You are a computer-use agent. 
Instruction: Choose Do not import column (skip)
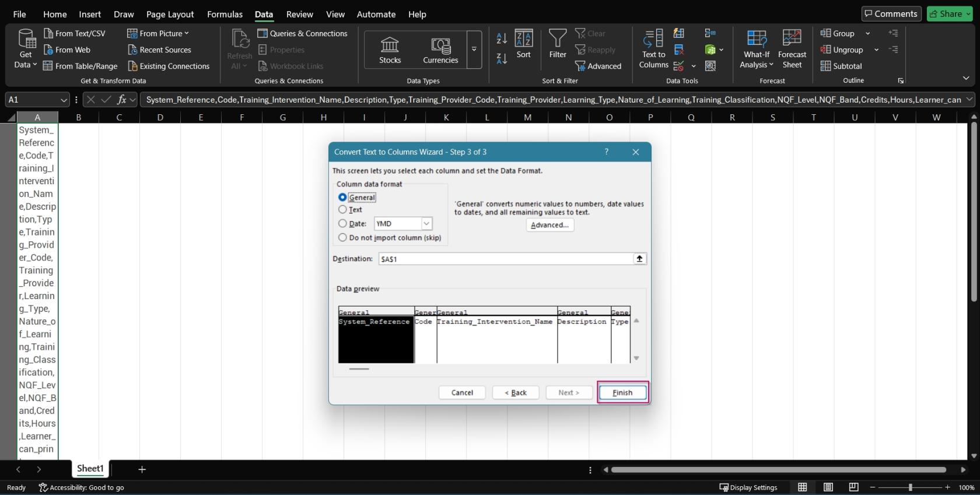click(390, 237)
